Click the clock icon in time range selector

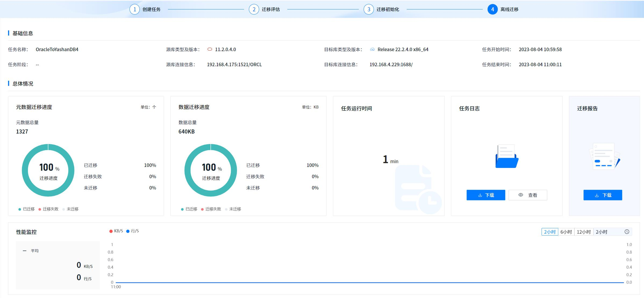click(627, 232)
